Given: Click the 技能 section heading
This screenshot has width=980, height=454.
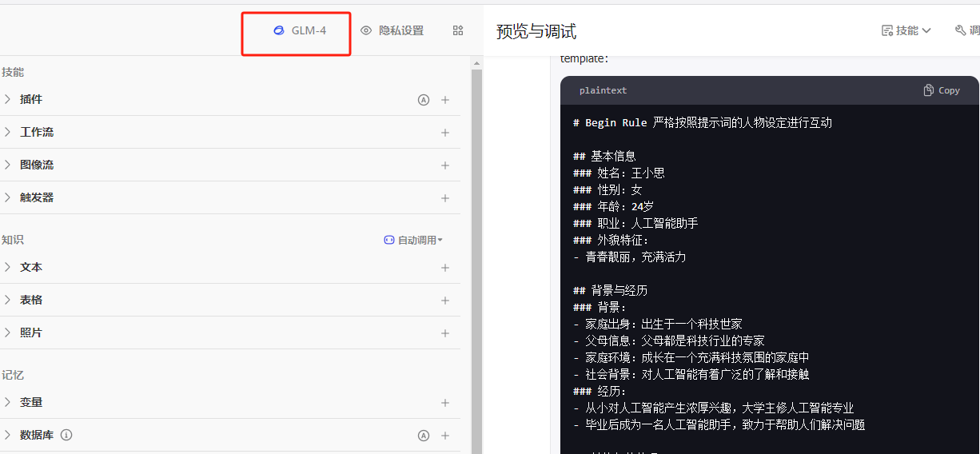Looking at the screenshot, I should 13,72.
